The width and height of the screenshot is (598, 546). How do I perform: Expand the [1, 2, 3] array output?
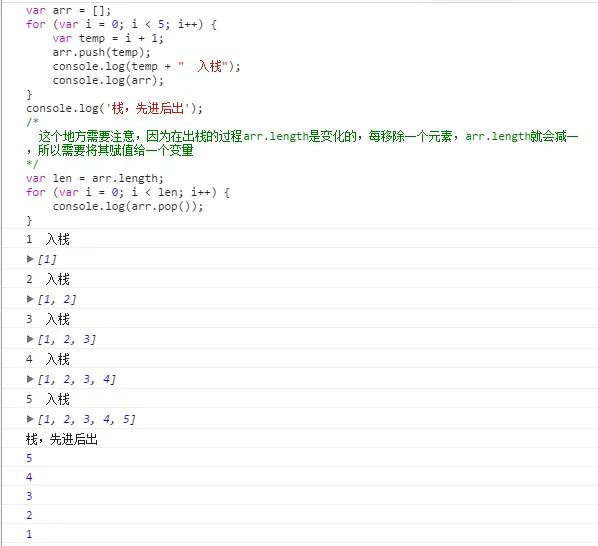click(30, 339)
